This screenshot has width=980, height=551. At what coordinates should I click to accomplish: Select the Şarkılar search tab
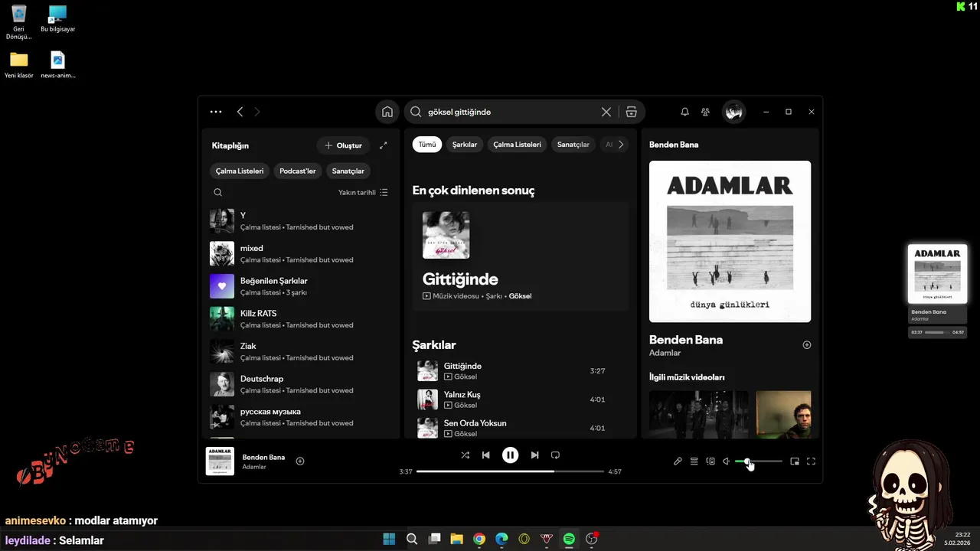tap(465, 145)
